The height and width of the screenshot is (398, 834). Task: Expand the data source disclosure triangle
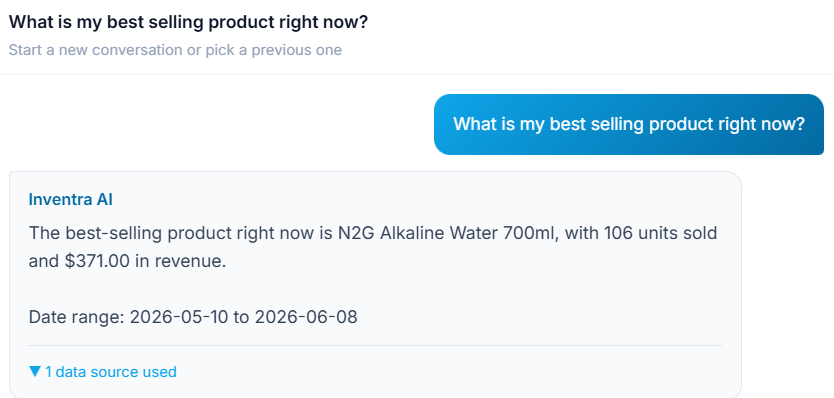(35, 371)
